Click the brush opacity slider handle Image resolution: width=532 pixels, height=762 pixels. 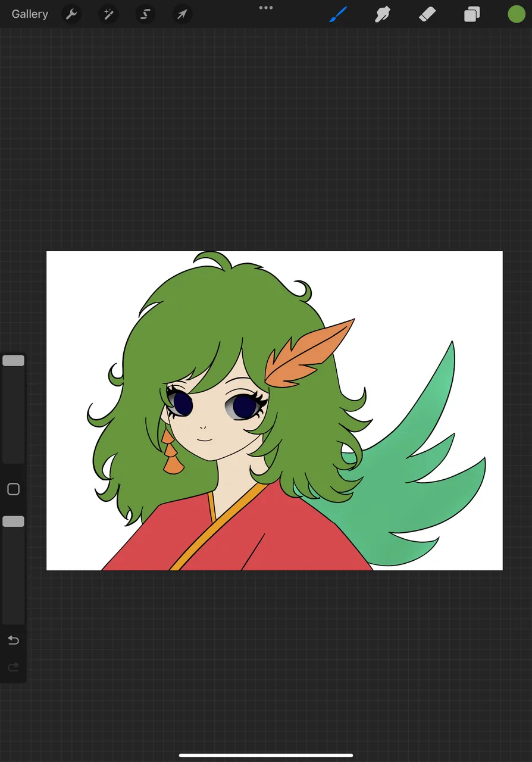pos(13,521)
